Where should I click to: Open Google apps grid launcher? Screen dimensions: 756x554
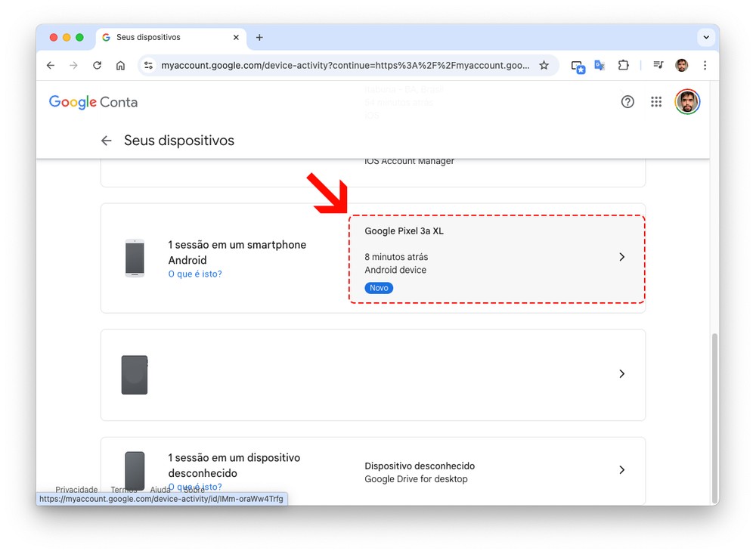pyautogui.click(x=656, y=102)
